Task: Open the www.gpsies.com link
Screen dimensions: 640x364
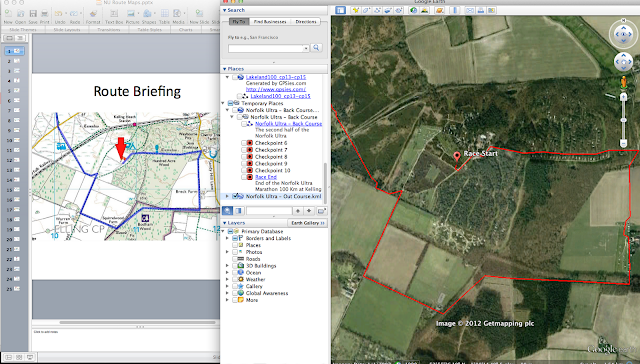Action: point(276,89)
